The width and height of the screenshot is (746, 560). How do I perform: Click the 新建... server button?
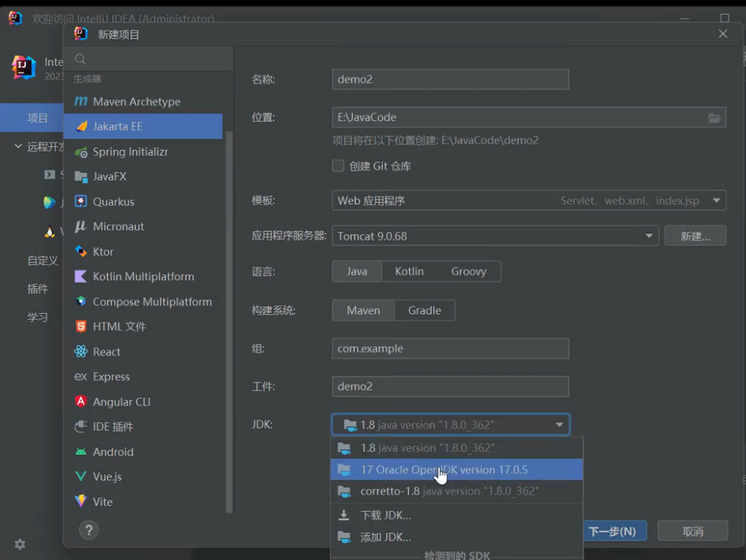(695, 236)
